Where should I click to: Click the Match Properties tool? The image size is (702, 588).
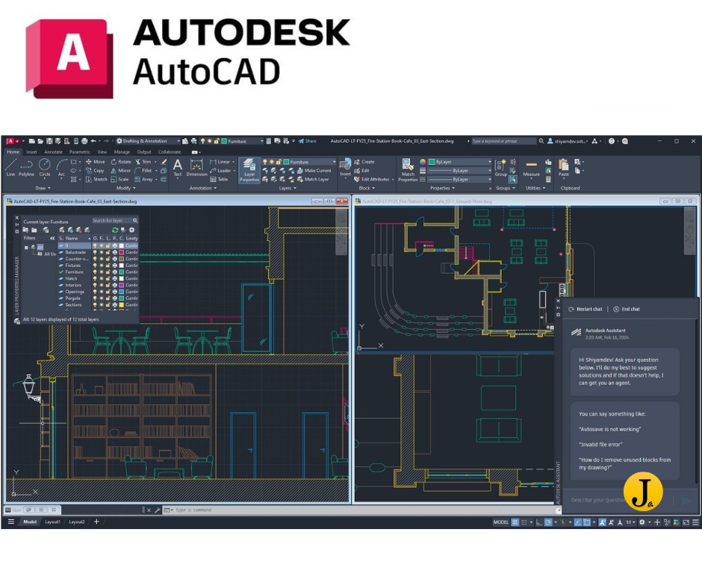tap(408, 170)
